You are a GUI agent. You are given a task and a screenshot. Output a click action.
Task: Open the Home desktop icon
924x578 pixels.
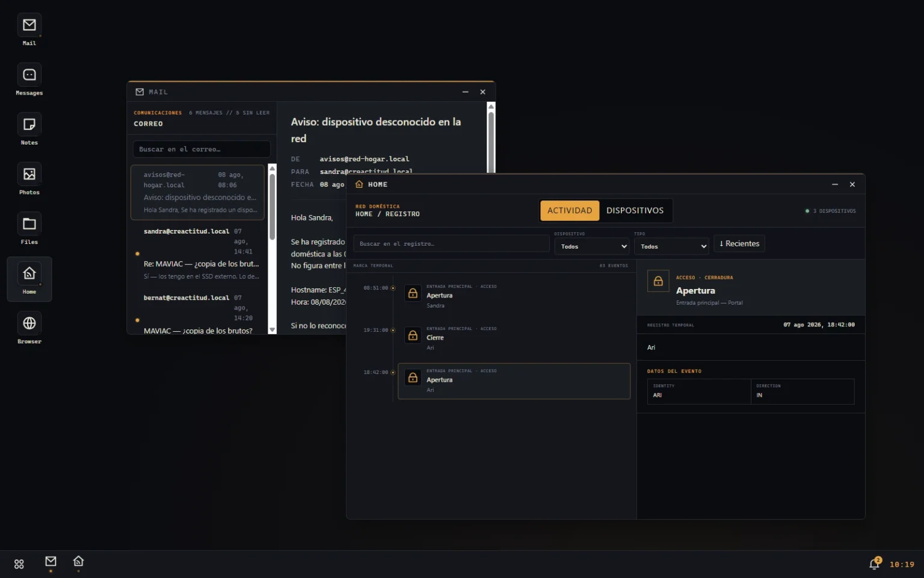tap(29, 279)
